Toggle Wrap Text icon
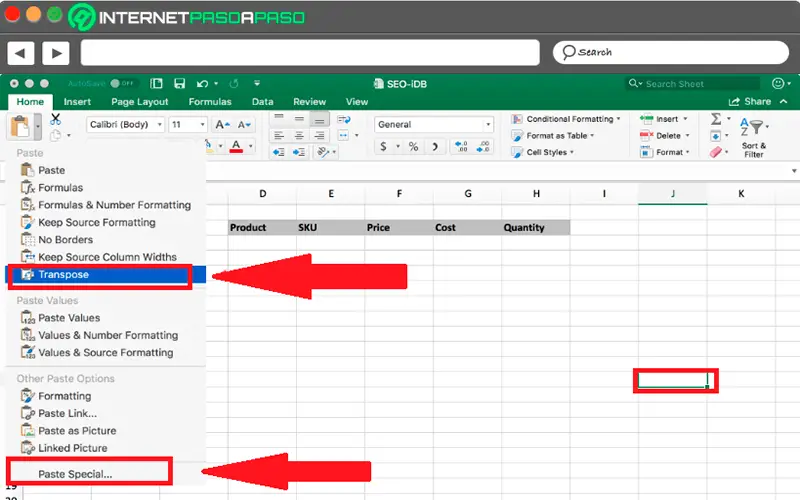This screenshot has width=800, height=500. tap(344, 119)
